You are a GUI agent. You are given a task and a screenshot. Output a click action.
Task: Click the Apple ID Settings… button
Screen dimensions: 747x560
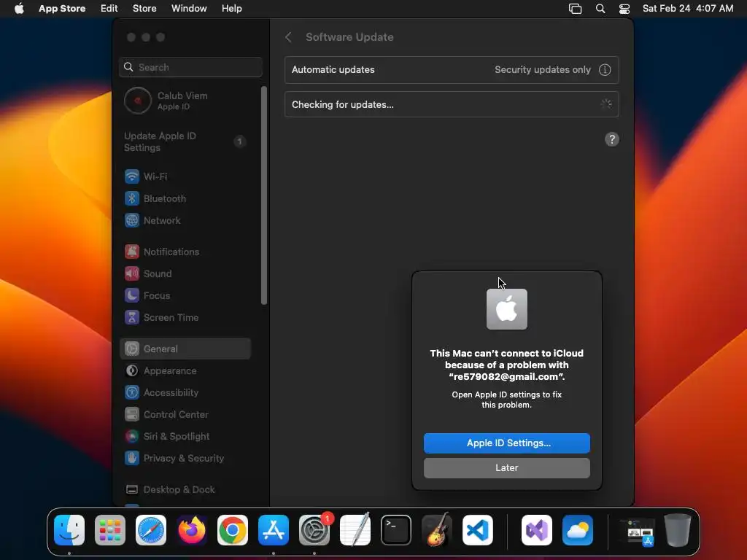(507, 443)
